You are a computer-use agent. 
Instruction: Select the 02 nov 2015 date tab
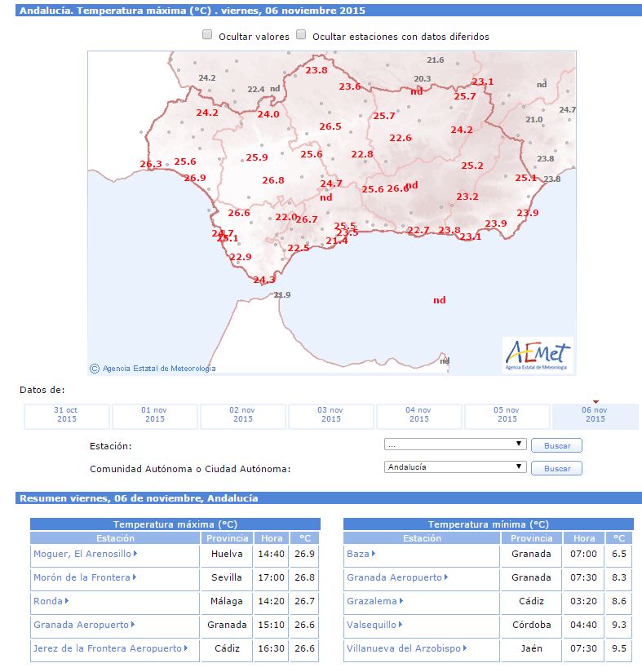coord(242,415)
